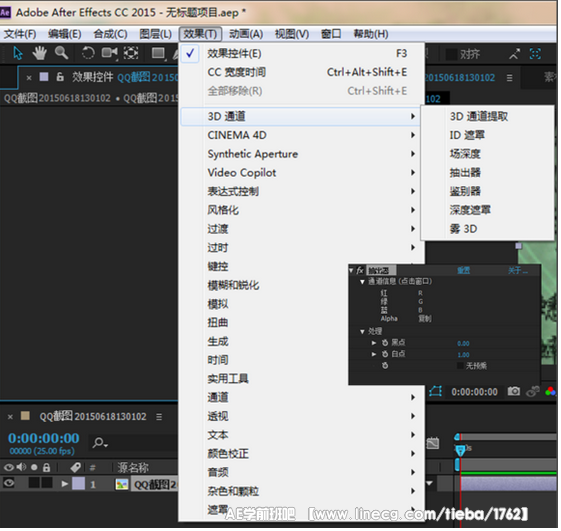Click the stopwatch icon beside 无剪断
Viewport: 561px width, 531px height.
(x=385, y=366)
